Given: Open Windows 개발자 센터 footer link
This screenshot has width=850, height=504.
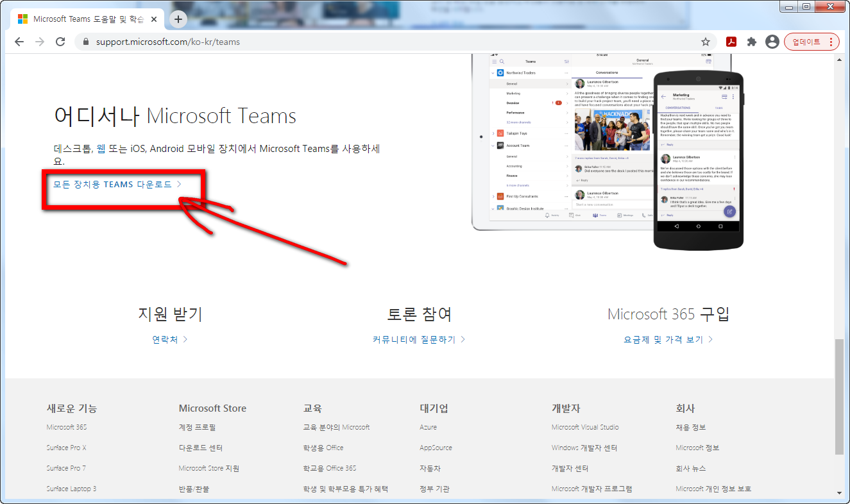Looking at the screenshot, I should coord(584,448).
